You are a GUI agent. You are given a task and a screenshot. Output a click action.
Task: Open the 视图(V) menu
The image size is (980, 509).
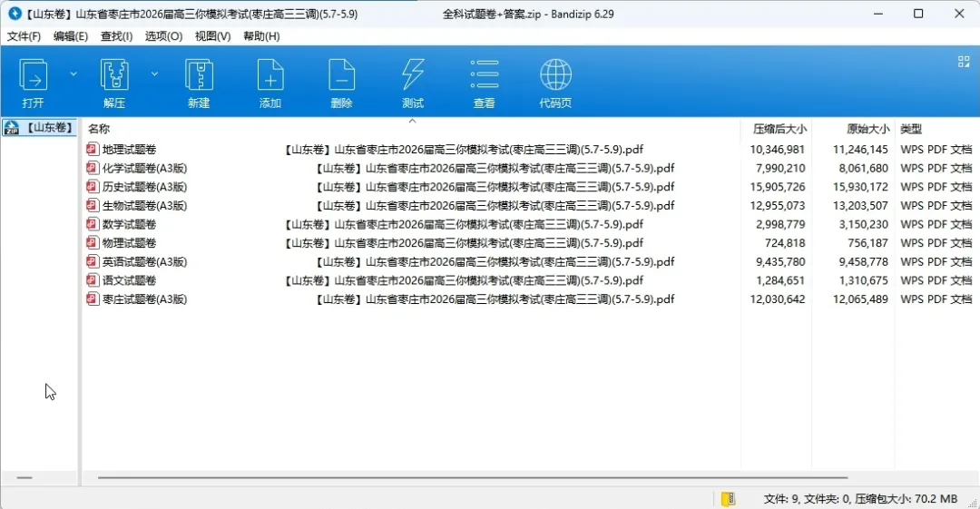(x=212, y=36)
